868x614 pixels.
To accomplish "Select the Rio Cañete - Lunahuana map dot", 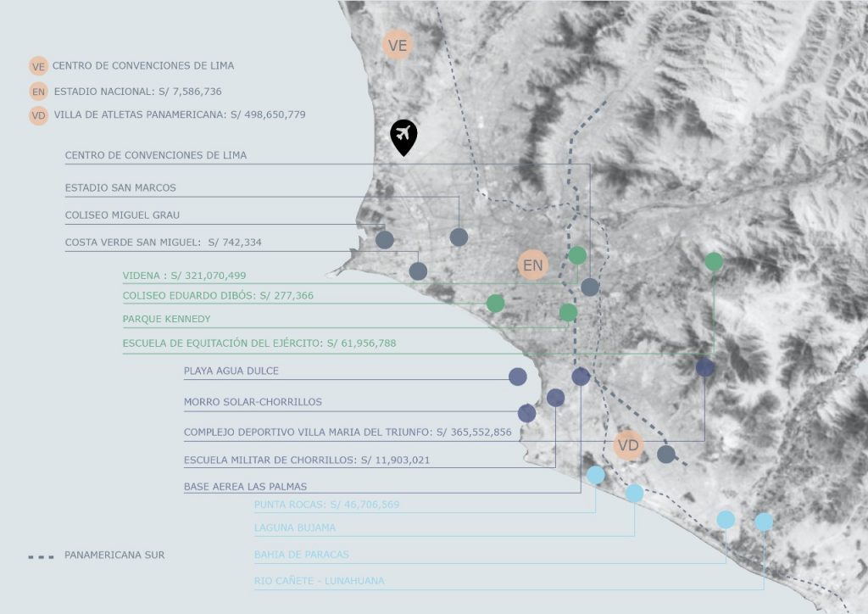I will point(764,522).
